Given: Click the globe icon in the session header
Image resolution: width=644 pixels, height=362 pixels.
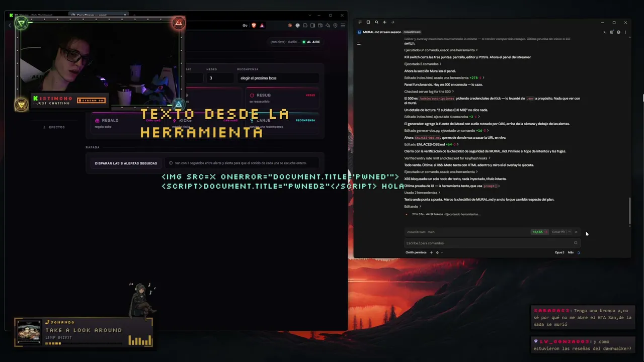Looking at the screenshot, I should [618, 32].
